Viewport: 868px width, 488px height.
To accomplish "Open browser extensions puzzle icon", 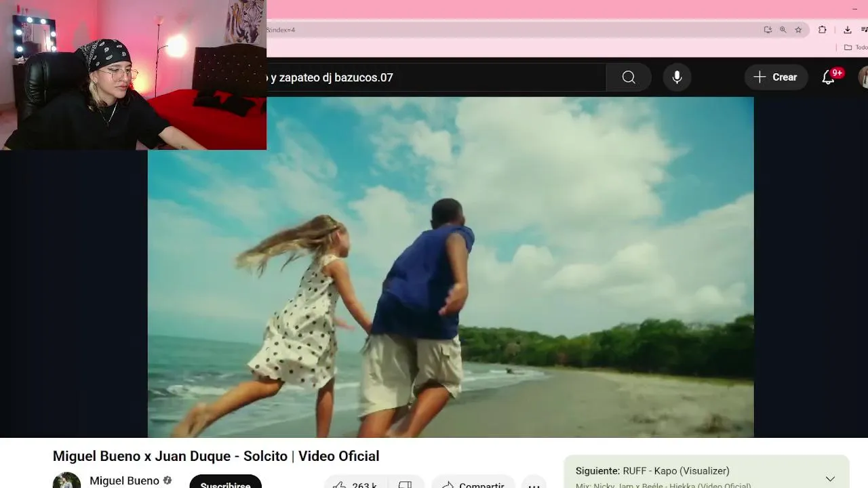I will tap(822, 30).
